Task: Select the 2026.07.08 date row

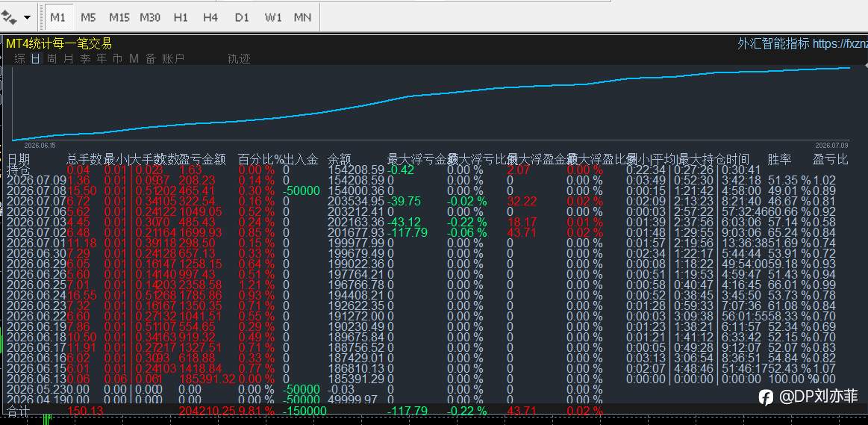Action: coord(37,190)
